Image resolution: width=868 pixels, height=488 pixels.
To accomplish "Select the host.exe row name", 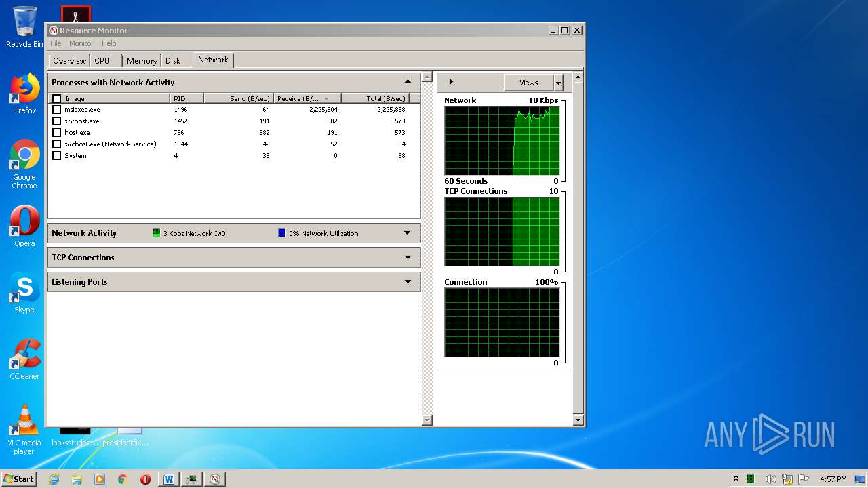I will (x=77, y=133).
